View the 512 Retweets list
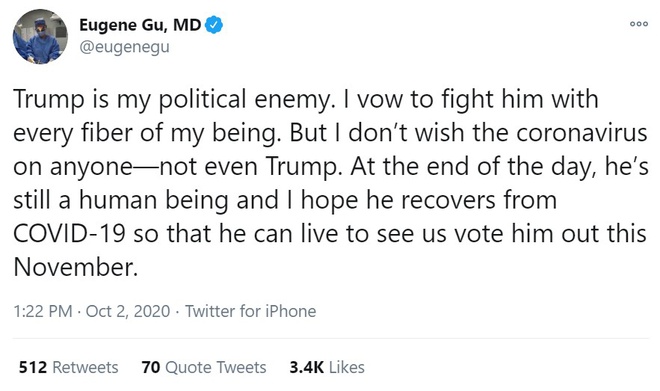Screen dimensions: 660x391 click(x=69, y=367)
